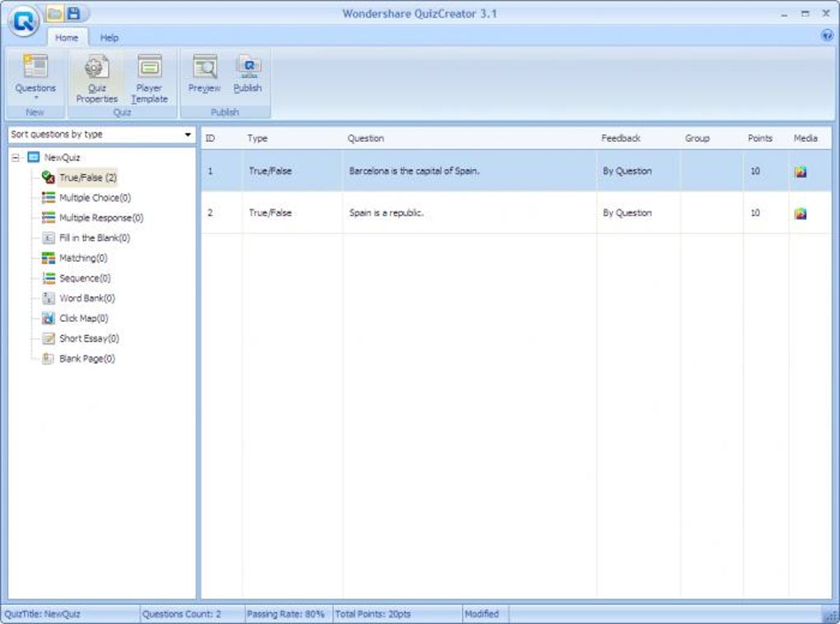Image resolution: width=840 pixels, height=624 pixels.
Task: Click the Points column header
Action: [x=760, y=138]
